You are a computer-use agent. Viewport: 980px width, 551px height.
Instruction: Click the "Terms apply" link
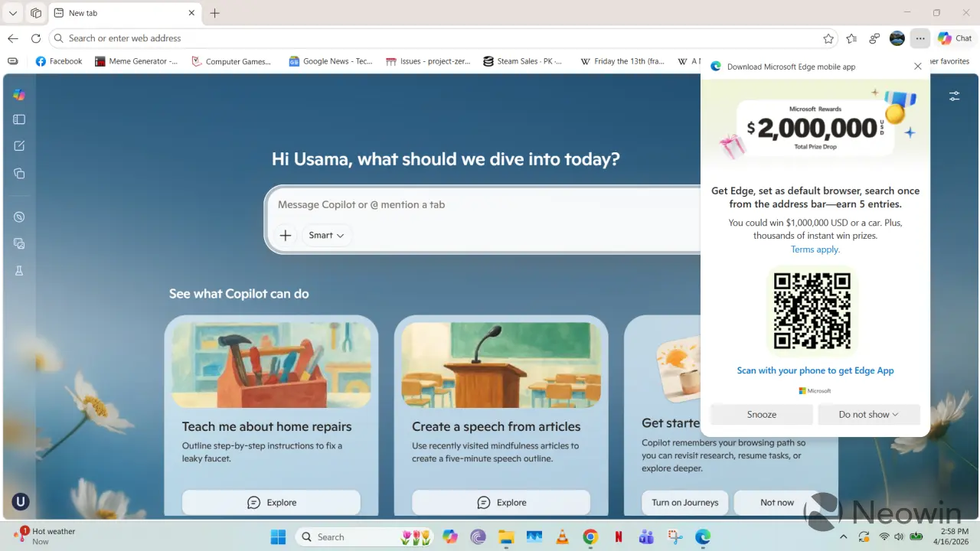815,249
